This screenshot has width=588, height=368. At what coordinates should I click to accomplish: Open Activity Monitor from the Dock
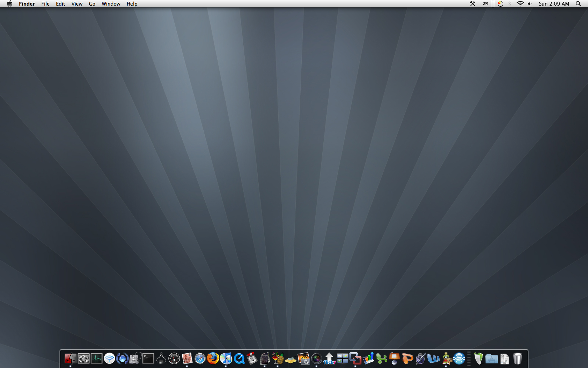[96, 359]
